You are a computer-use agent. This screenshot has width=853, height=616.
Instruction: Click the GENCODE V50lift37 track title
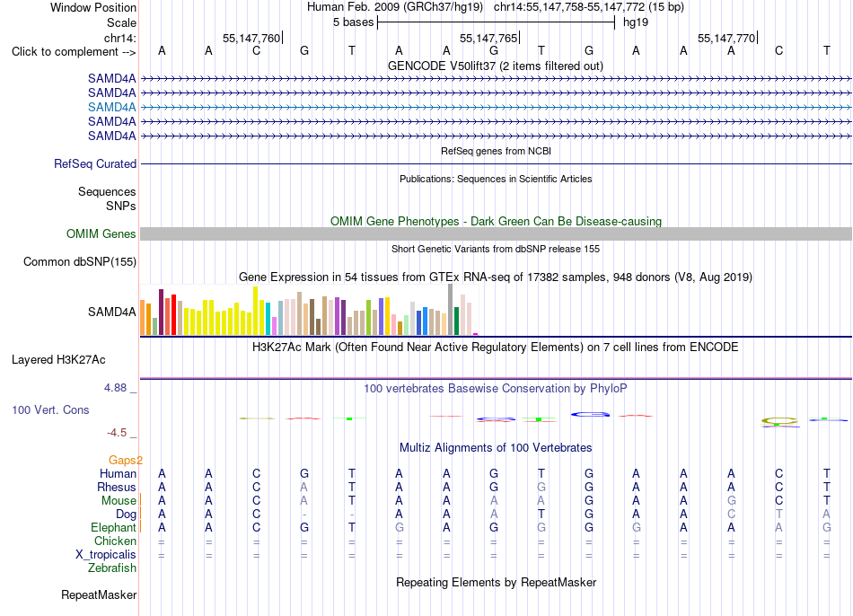click(496, 66)
